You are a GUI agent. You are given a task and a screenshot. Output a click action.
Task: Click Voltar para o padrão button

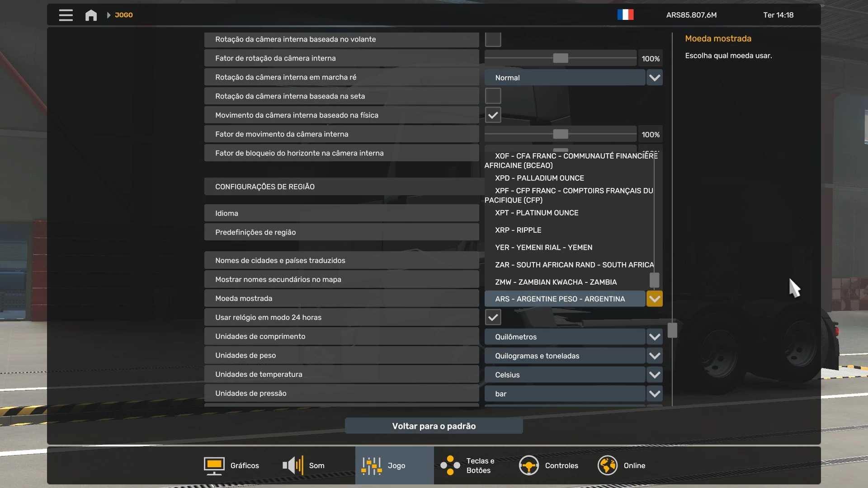434,426
